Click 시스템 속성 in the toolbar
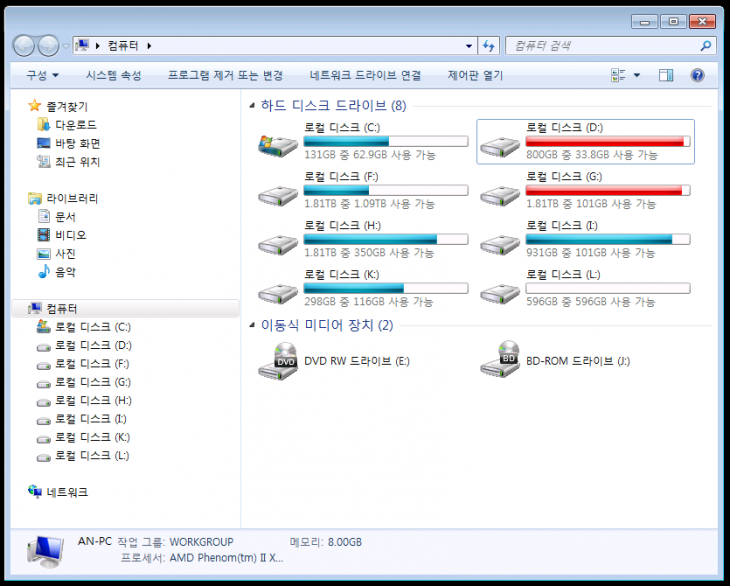This screenshot has width=730, height=586. [x=113, y=75]
